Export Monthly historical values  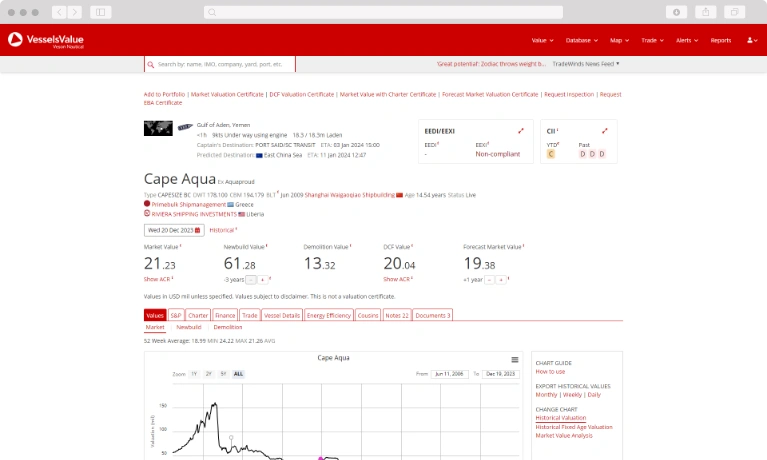coord(546,394)
